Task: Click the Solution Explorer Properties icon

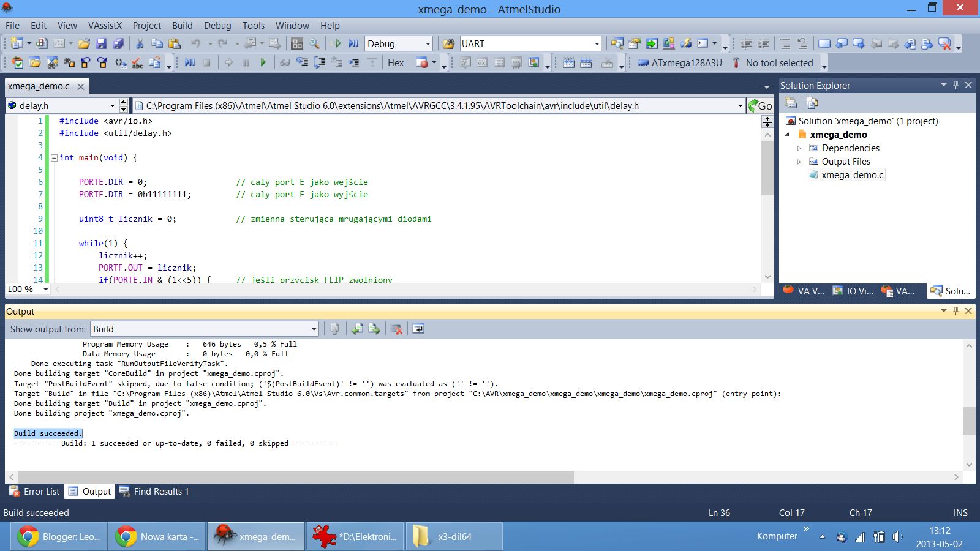Action: coord(791,103)
